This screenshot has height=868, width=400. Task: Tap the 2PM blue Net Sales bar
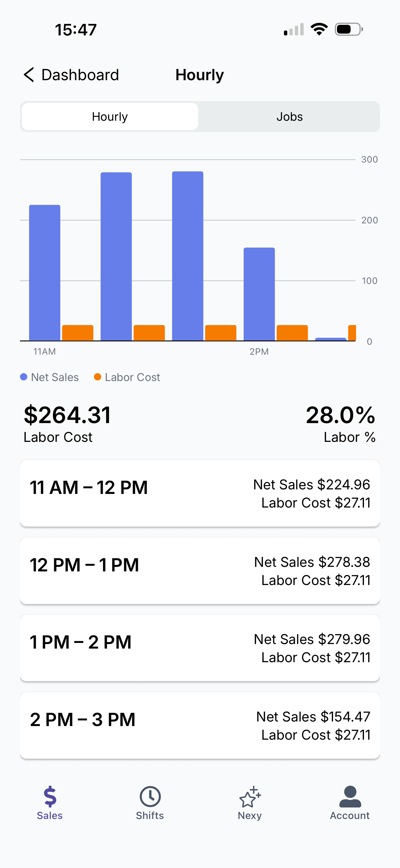coord(259,294)
